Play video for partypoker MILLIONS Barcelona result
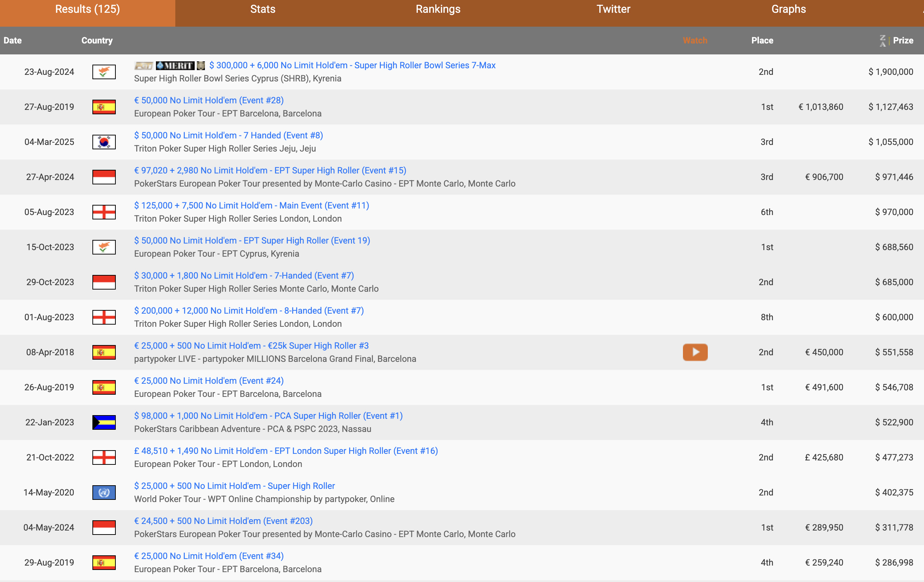The height and width of the screenshot is (582, 924). (695, 352)
